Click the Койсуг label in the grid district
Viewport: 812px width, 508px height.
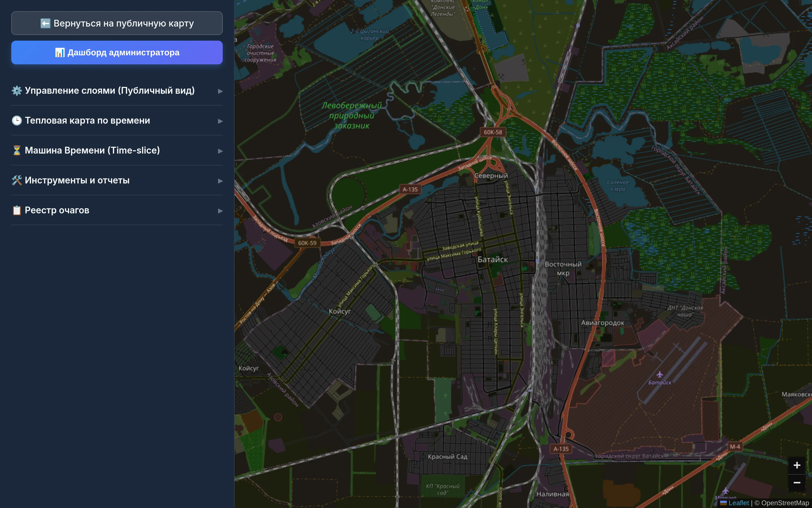[339, 312]
